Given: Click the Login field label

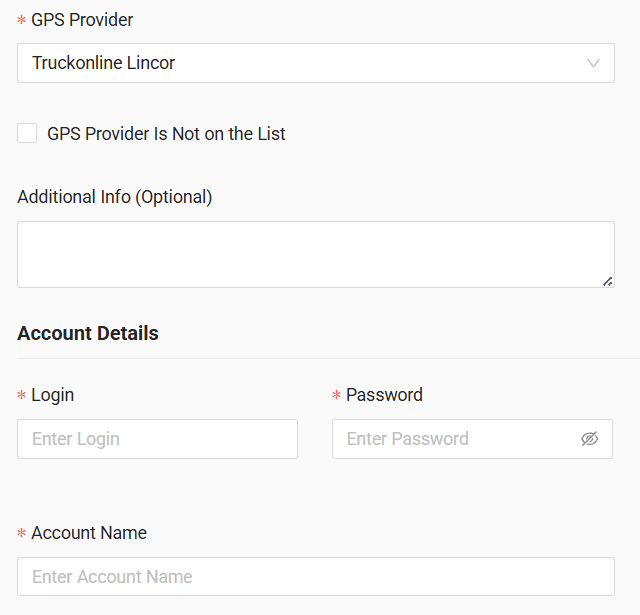Looking at the screenshot, I should pos(53,395).
